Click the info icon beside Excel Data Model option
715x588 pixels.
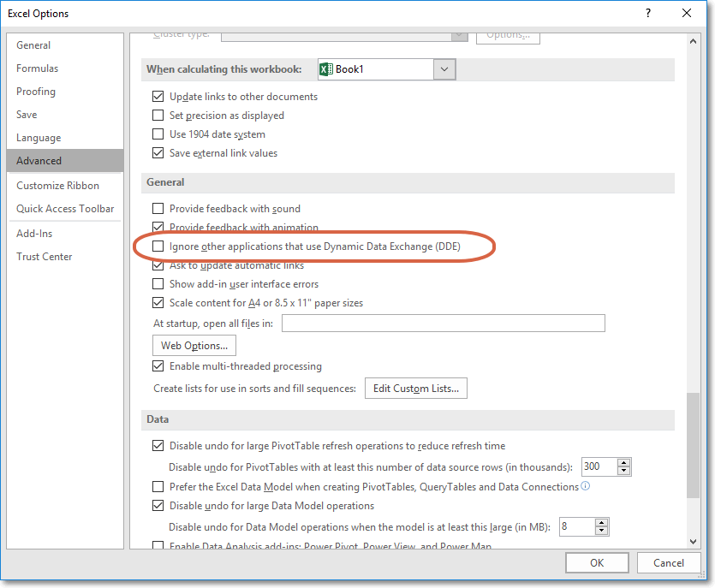click(587, 486)
